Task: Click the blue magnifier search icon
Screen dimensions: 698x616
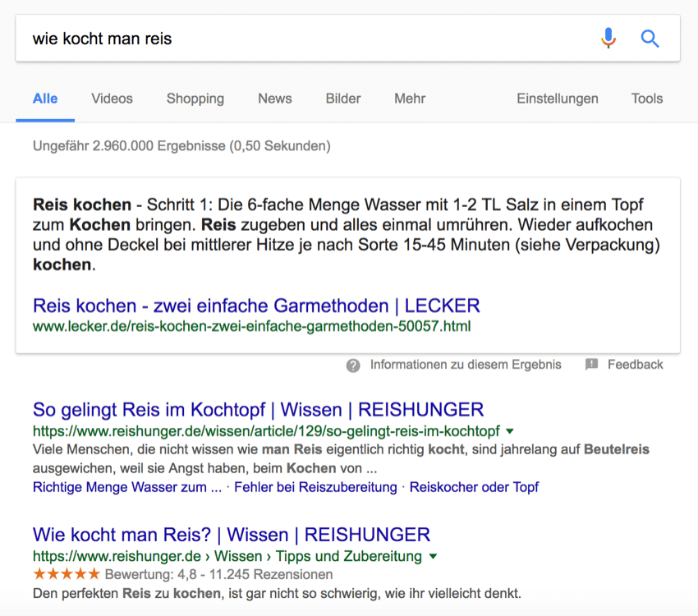Action: tap(650, 39)
